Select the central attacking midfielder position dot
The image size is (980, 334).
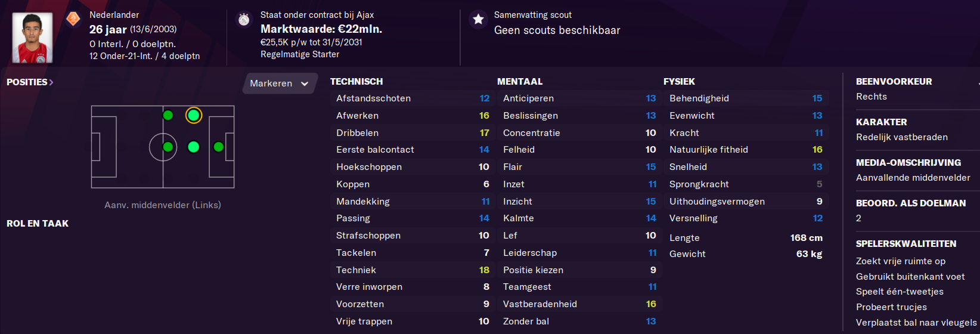pos(193,147)
